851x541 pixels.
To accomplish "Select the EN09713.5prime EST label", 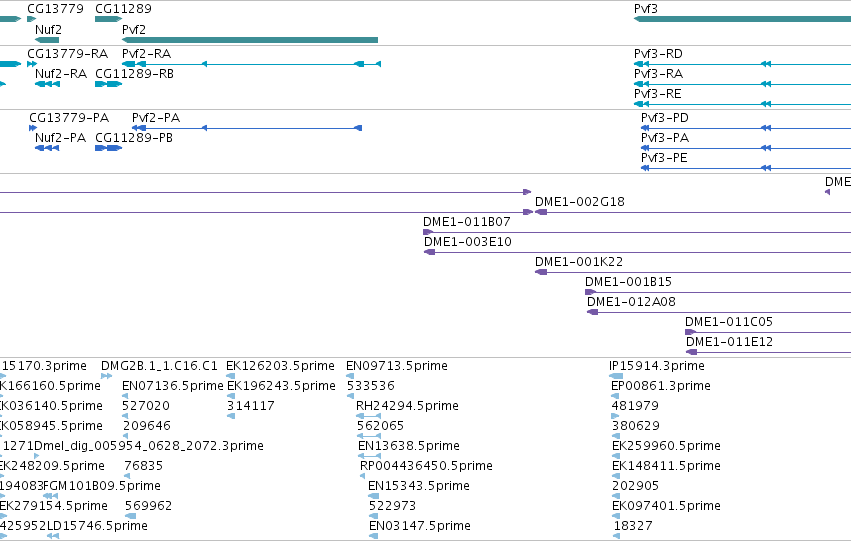I will [x=397, y=366].
